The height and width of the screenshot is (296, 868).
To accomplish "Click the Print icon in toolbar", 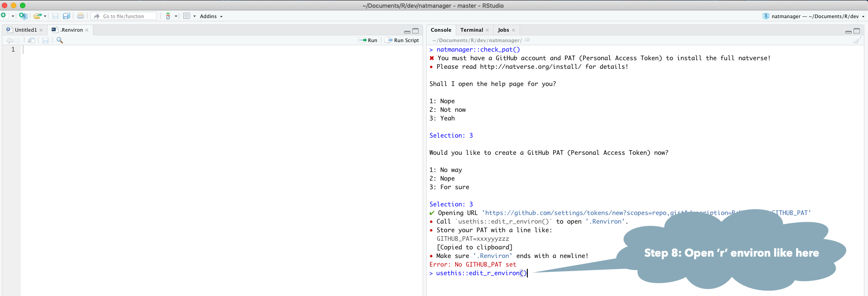I will coord(81,16).
